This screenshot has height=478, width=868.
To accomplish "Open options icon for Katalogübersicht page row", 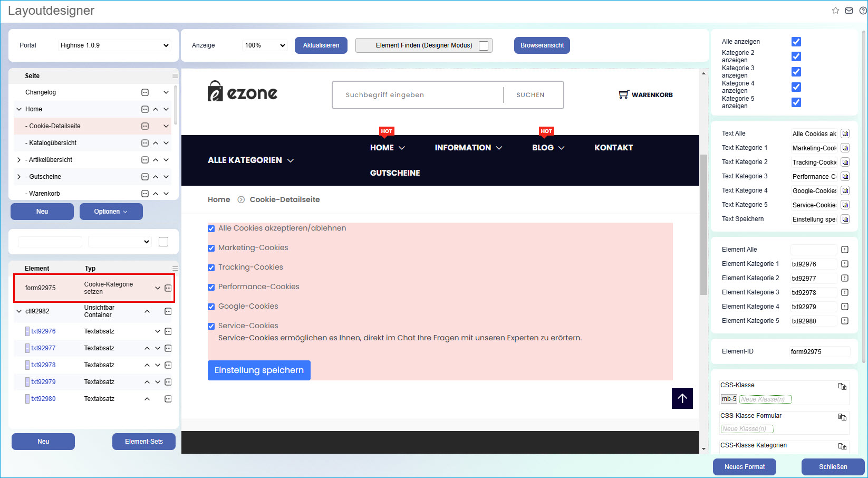I will coord(145,143).
